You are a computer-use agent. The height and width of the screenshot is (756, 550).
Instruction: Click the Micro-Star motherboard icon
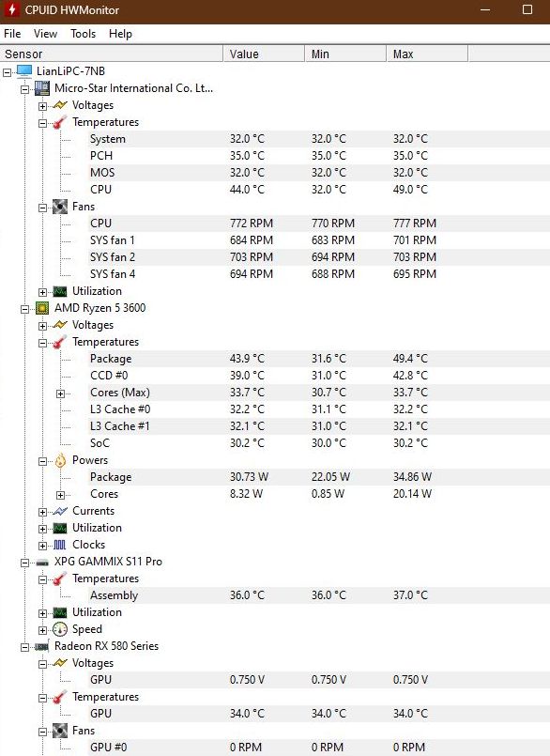click(42, 88)
